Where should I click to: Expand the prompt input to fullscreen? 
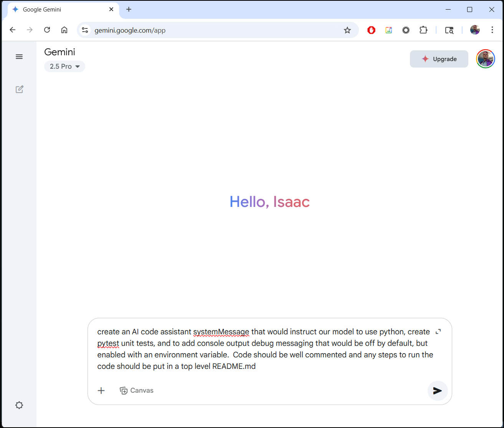438,331
